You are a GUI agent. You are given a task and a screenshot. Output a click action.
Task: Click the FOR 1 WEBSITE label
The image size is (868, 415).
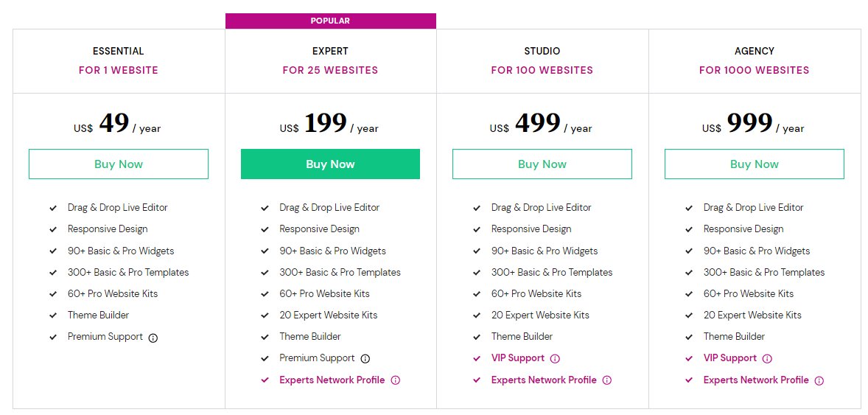(x=119, y=70)
